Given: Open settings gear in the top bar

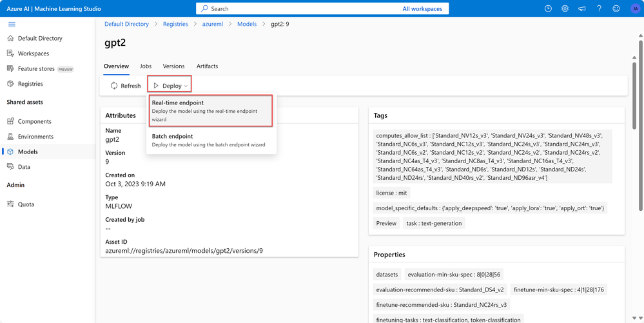Looking at the screenshot, I should click(565, 8).
